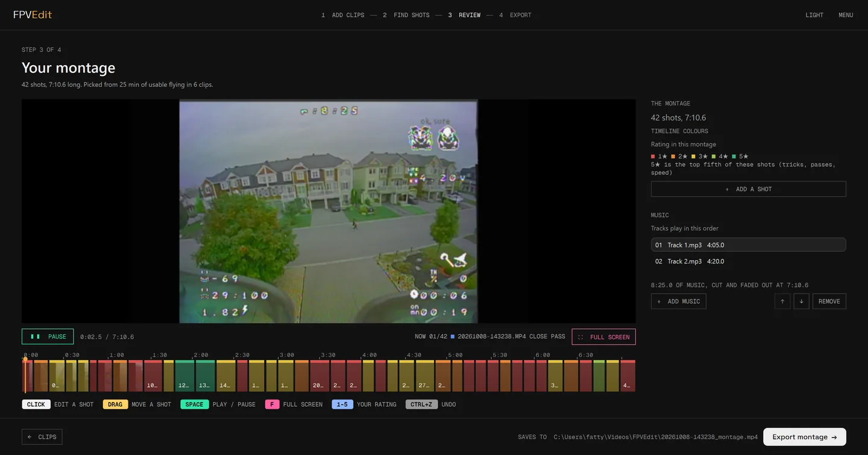Select the last red shot on the timeline

628,376
